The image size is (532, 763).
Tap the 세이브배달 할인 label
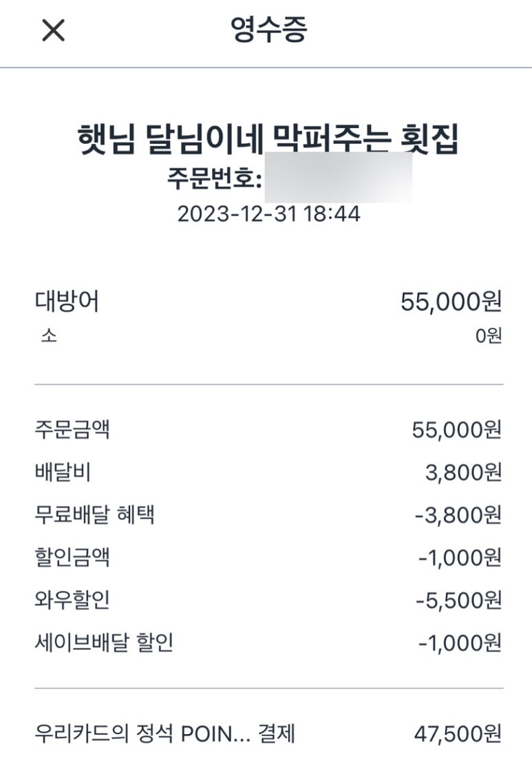[x=104, y=643]
